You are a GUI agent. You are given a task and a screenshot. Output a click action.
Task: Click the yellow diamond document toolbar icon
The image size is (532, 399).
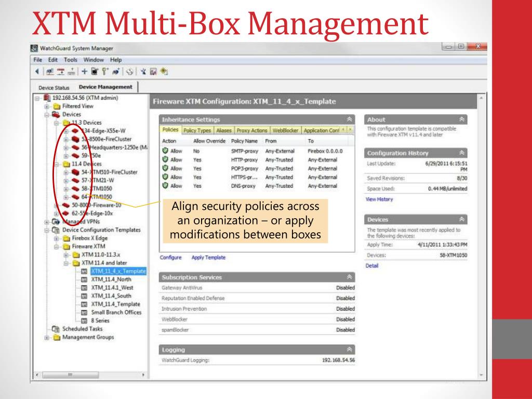click(x=164, y=72)
